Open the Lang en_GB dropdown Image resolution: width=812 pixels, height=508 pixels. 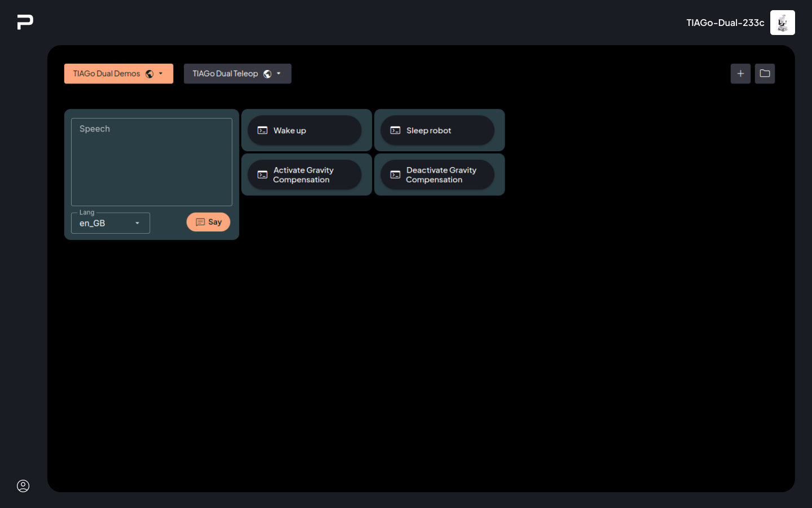[111, 223]
